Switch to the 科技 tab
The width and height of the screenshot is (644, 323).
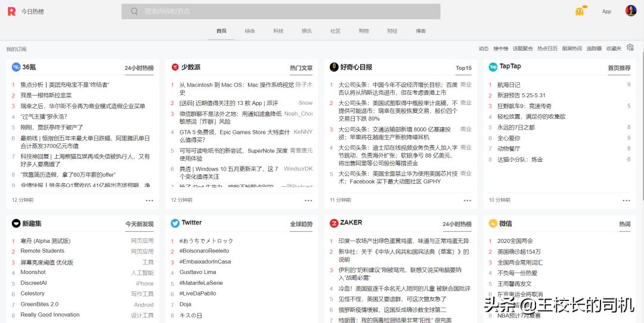(278, 31)
